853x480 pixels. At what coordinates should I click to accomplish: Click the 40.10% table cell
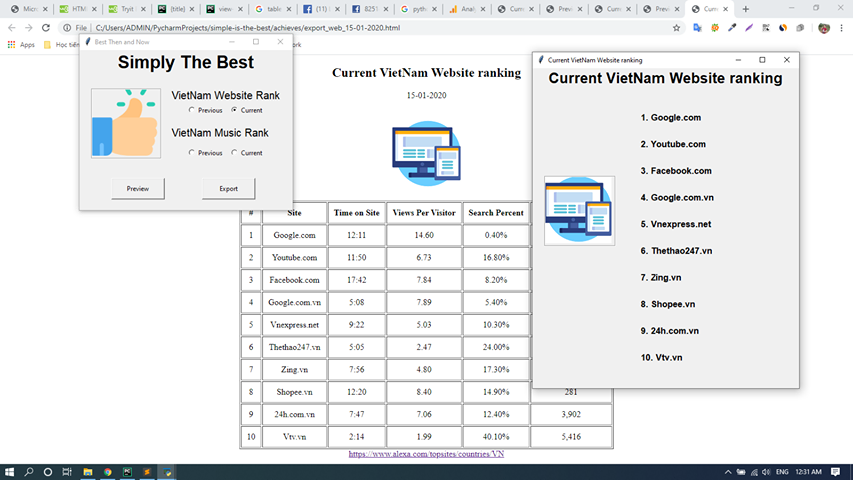496,436
